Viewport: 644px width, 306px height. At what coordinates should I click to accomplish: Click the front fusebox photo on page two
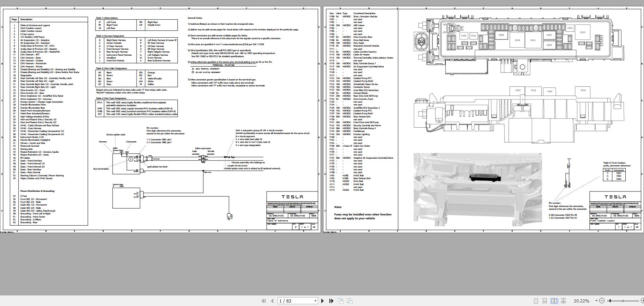(x=478, y=189)
